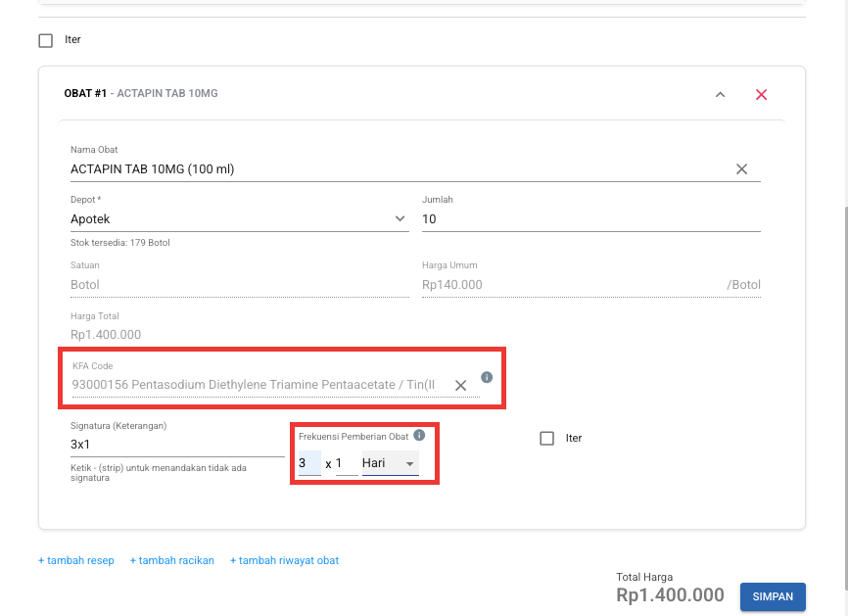
Task: Focus the Jumlah input field
Action: [x=590, y=219]
